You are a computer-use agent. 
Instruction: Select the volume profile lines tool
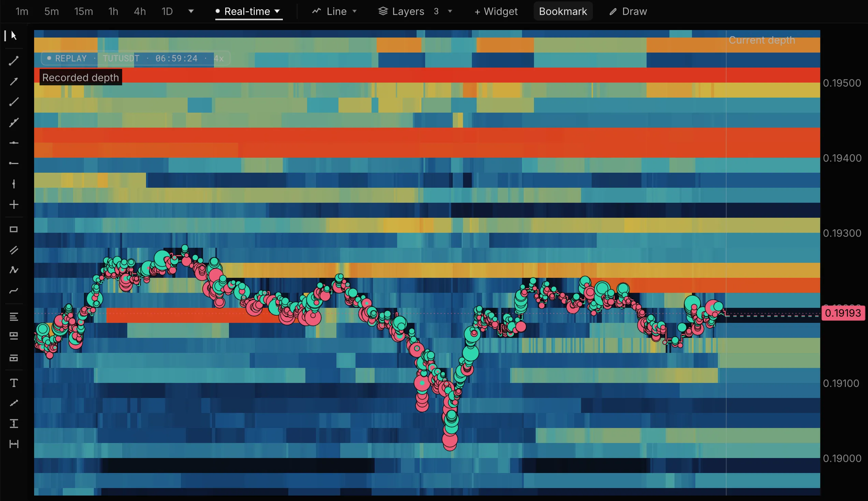pyautogui.click(x=14, y=317)
